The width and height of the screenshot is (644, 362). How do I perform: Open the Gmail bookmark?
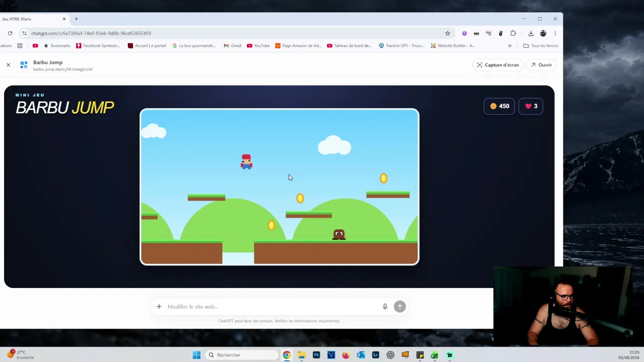pyautogui.click(x=232, y=46)
